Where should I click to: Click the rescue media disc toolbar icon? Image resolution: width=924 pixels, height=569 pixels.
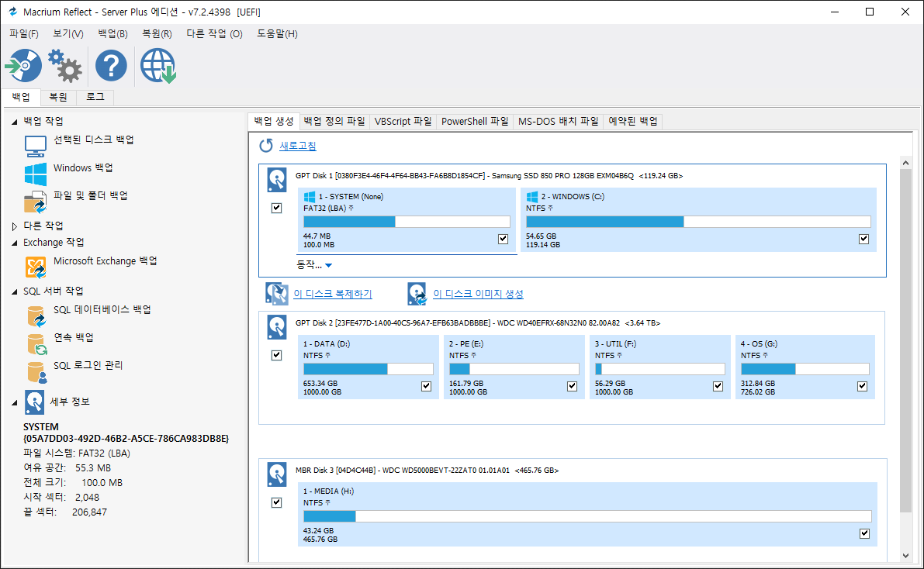[x=23, y=65]
